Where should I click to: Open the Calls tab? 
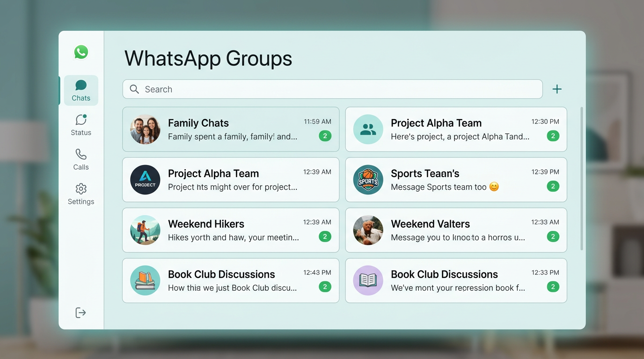pyautogui.click(x=81, y=159)
